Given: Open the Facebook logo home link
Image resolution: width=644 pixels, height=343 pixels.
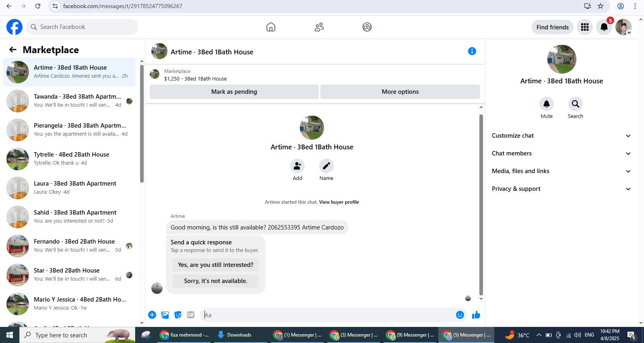Looking at the screenshot, I should (14, 27).
